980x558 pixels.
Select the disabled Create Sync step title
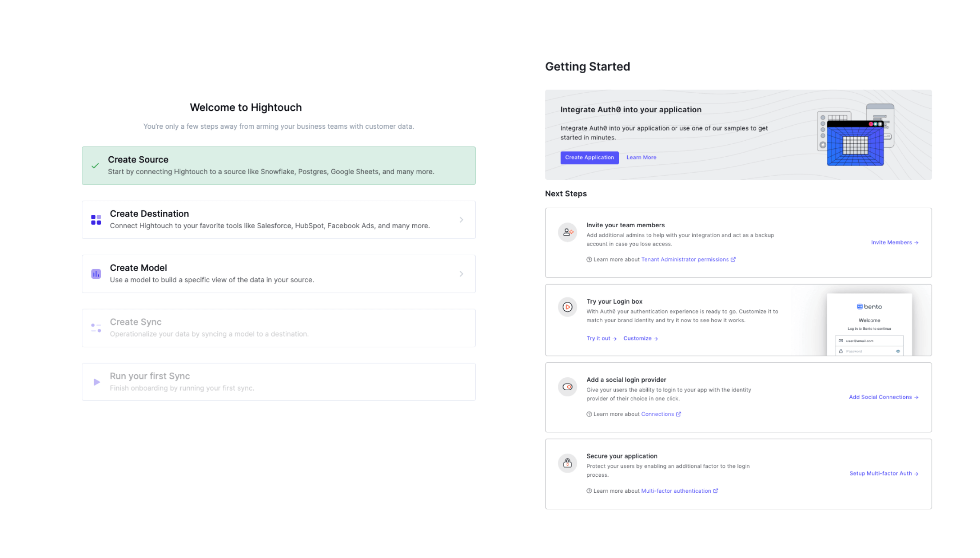pos(135,322)
